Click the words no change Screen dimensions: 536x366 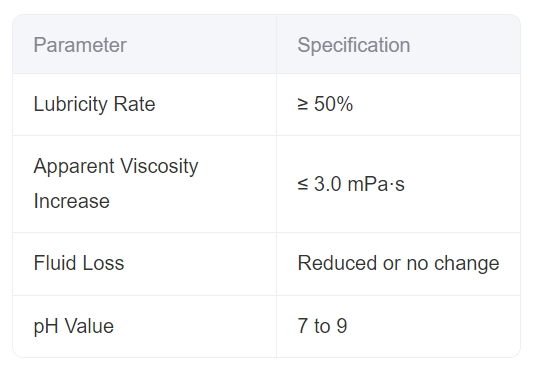click(453, 263)
